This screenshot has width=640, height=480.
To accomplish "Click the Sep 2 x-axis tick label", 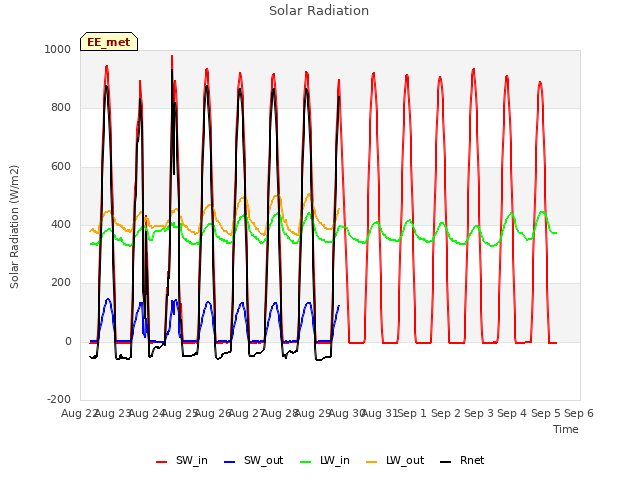I will coord(446,413).
